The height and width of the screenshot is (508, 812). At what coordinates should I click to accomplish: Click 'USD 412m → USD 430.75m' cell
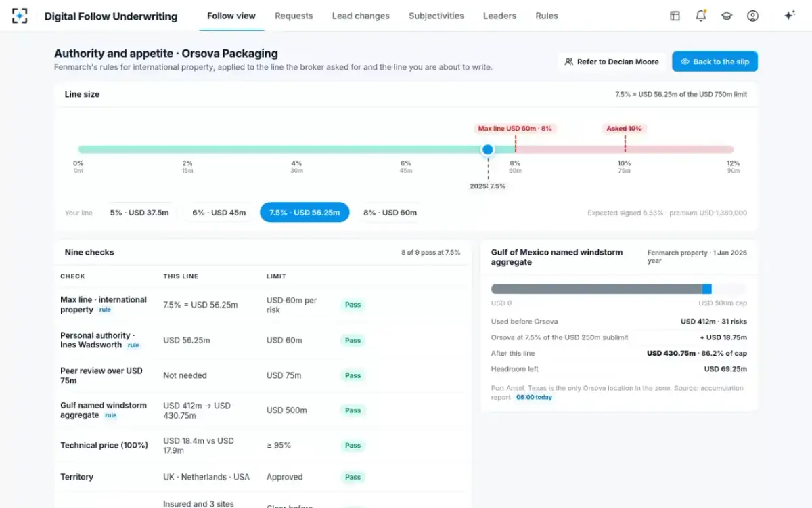197,410
